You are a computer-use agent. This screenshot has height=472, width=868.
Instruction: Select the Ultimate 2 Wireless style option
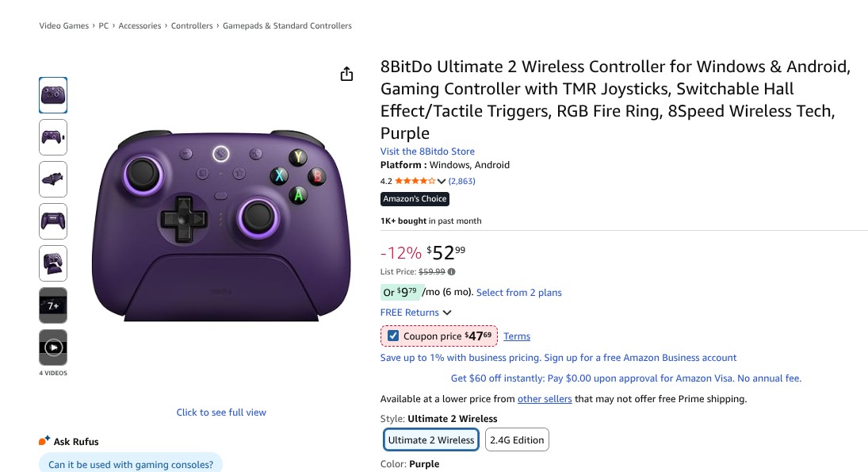[x=431, y=440]
